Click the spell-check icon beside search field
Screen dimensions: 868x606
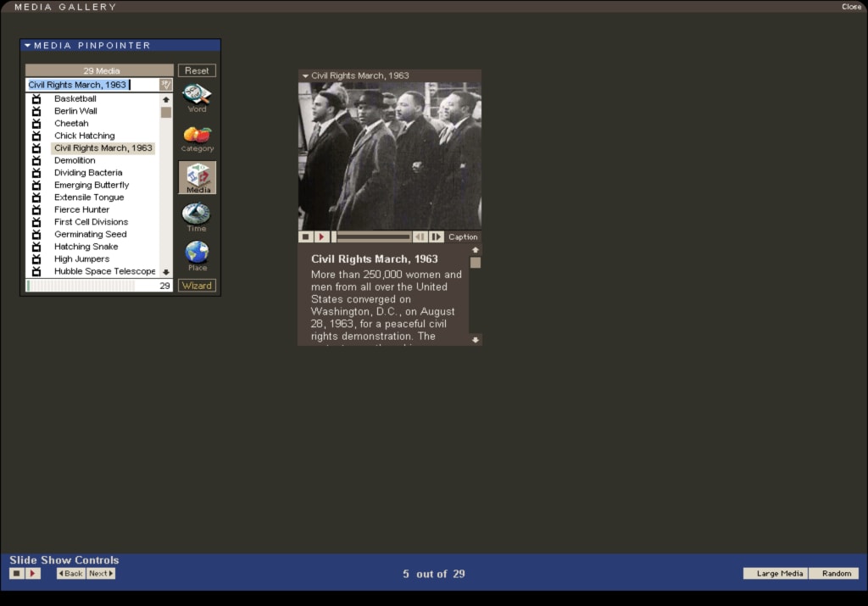166,85
